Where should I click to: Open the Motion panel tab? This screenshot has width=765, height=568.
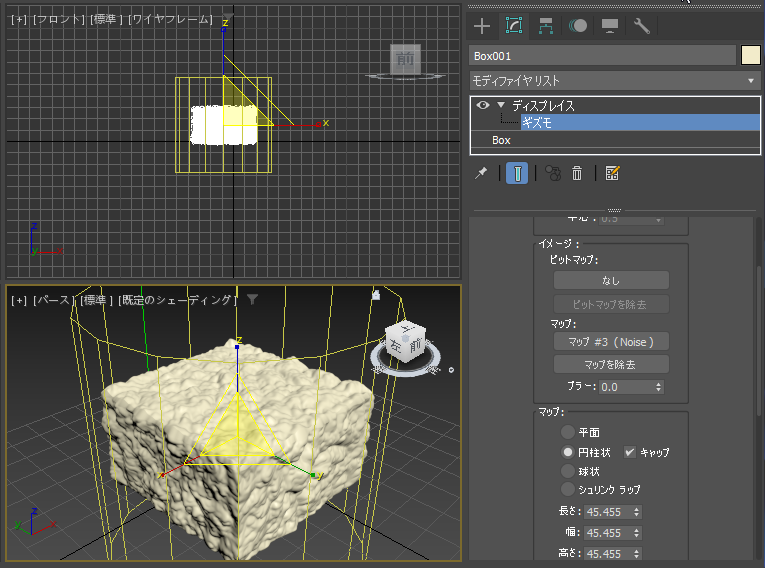coord(578,26)
